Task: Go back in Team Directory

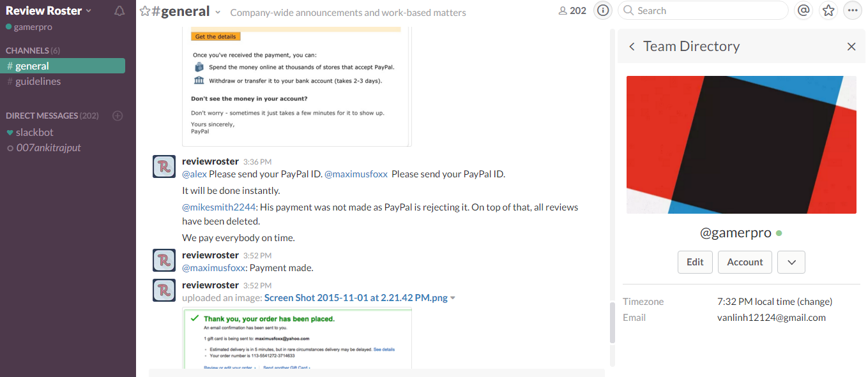Action: click(x=632, y=47)
